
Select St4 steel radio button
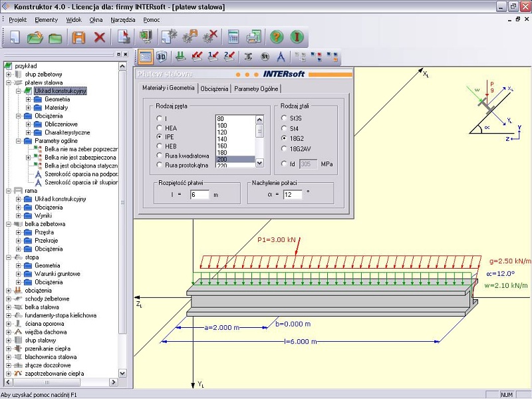pyautogui.click(x=284, y=128)
